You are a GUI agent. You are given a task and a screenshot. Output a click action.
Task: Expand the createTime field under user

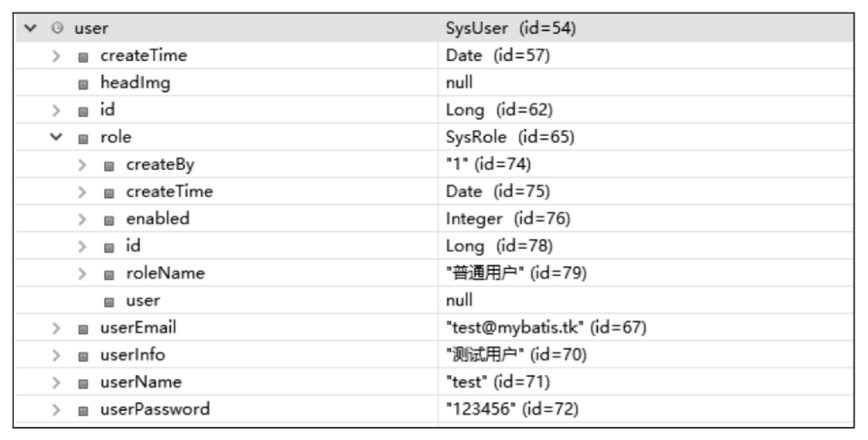pyautogui.click(x=56, y=56)
